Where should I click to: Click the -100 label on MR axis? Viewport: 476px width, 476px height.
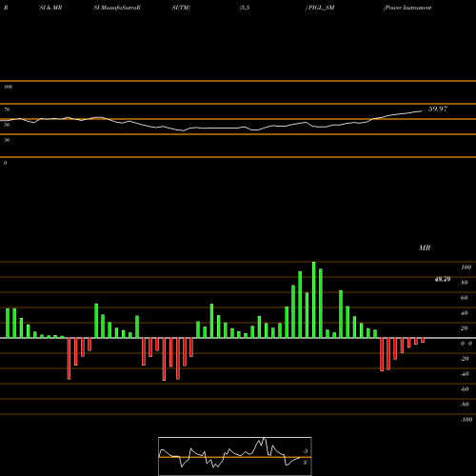(x=466, y=420)
